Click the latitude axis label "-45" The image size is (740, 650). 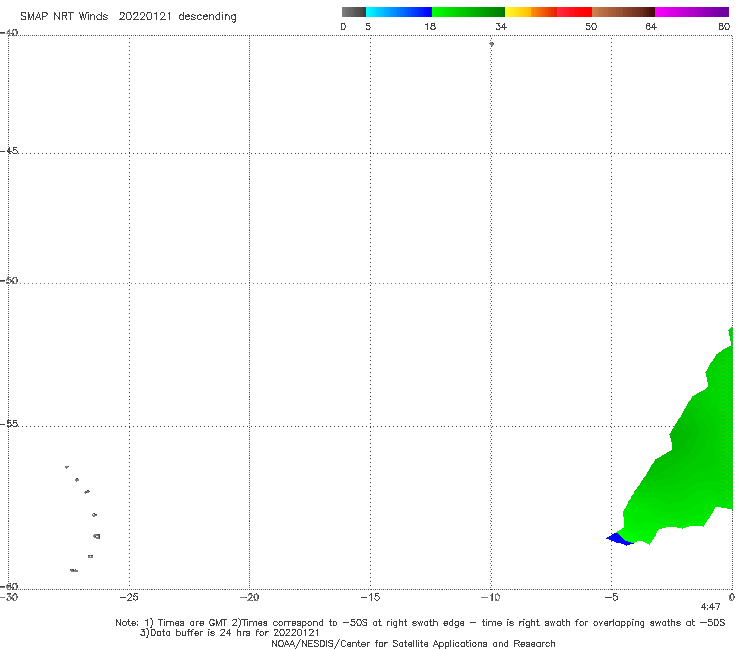click(9, 151)
